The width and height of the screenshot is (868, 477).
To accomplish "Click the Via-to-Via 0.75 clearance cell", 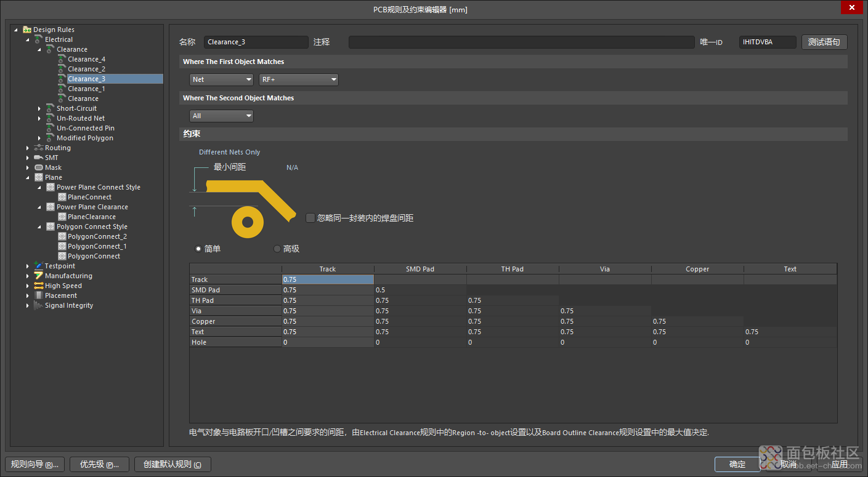I will (x=605, y=311).
